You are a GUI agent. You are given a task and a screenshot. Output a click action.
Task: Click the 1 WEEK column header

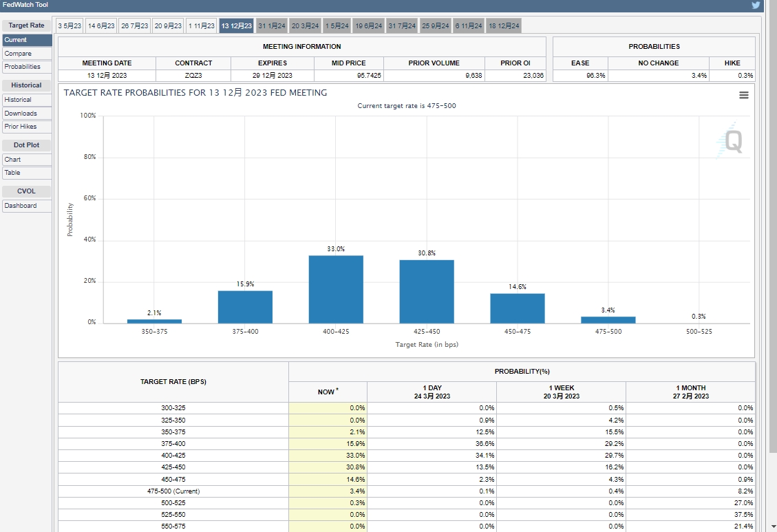561,392
